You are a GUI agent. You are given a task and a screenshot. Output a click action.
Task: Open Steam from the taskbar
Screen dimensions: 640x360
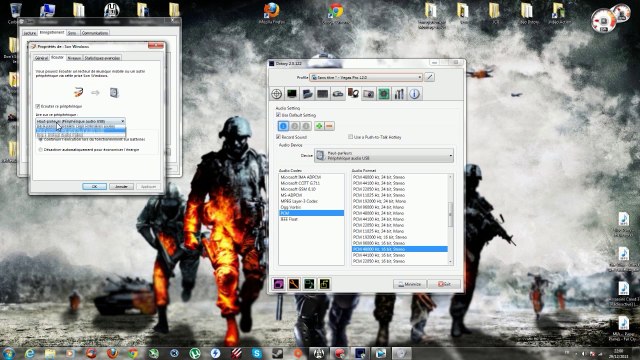coord(278,353)
